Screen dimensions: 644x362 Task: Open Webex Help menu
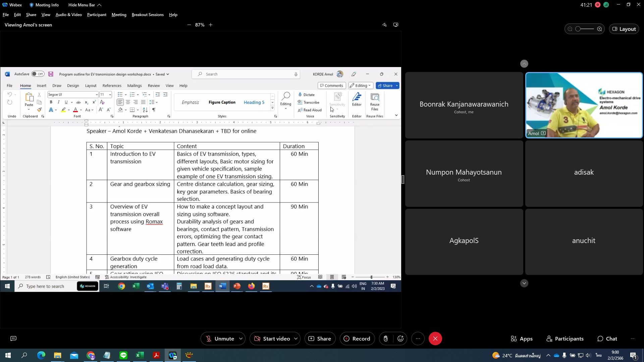pos(173,15)
